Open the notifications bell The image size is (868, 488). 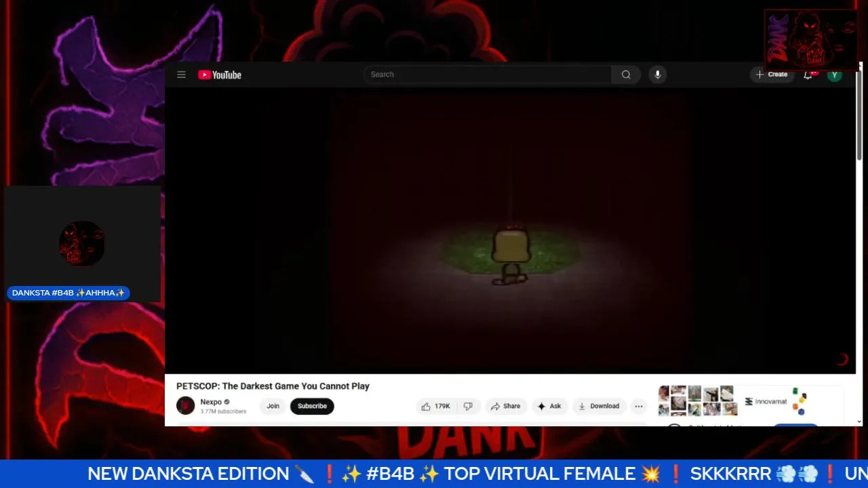808,75
